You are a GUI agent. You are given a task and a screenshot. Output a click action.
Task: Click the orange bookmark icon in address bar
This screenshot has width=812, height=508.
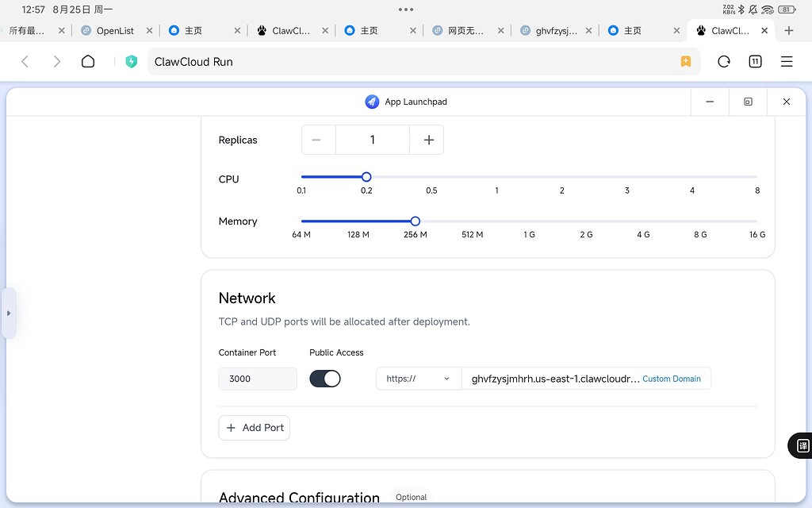[x=686, y=62]
